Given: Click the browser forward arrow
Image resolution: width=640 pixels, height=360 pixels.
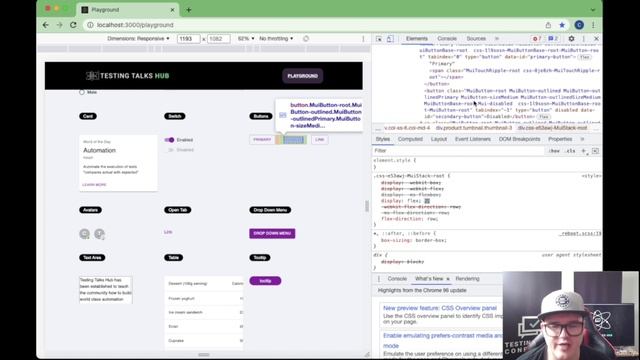Looking at the screenshot, I should click(x=60, y=25).
